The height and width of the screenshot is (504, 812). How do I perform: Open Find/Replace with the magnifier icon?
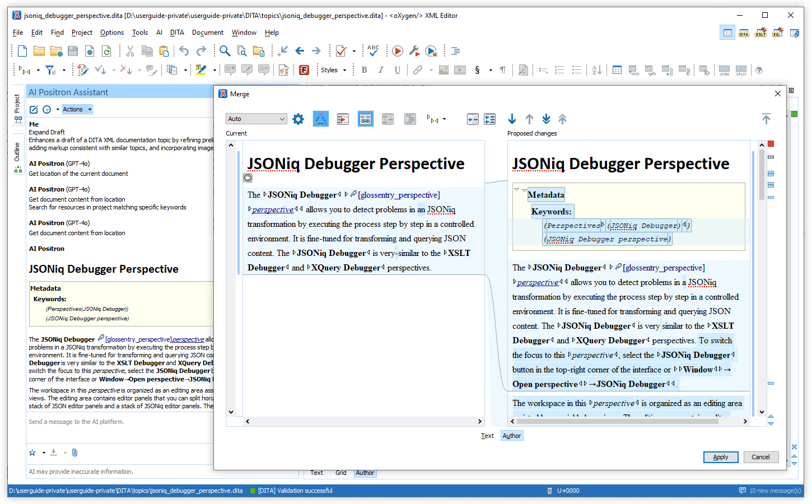pyautogui.click(x=225, y=52)
